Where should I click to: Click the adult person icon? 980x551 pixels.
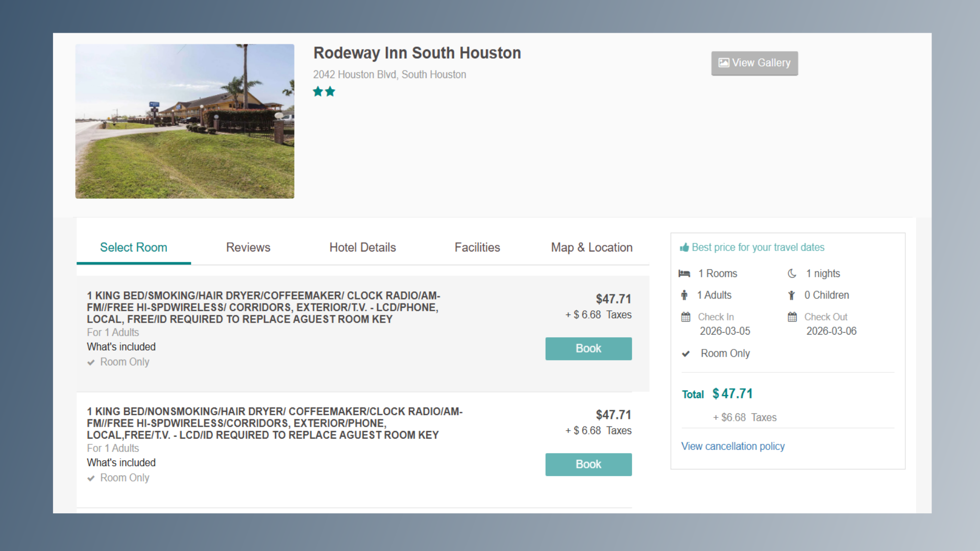[684, 295]
